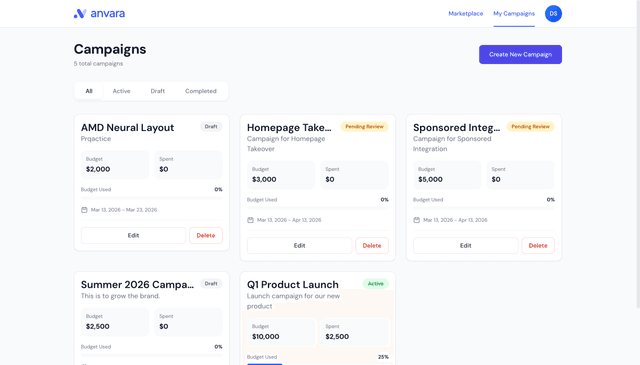This screenshot has width=640, height=365.
Task: Click Pending Review badge on Homepage Takeover
Action: tap(364, 127)
